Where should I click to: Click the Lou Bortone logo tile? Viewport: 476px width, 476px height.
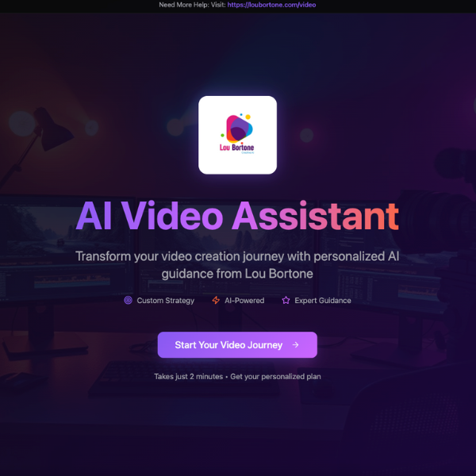point(237,135)
